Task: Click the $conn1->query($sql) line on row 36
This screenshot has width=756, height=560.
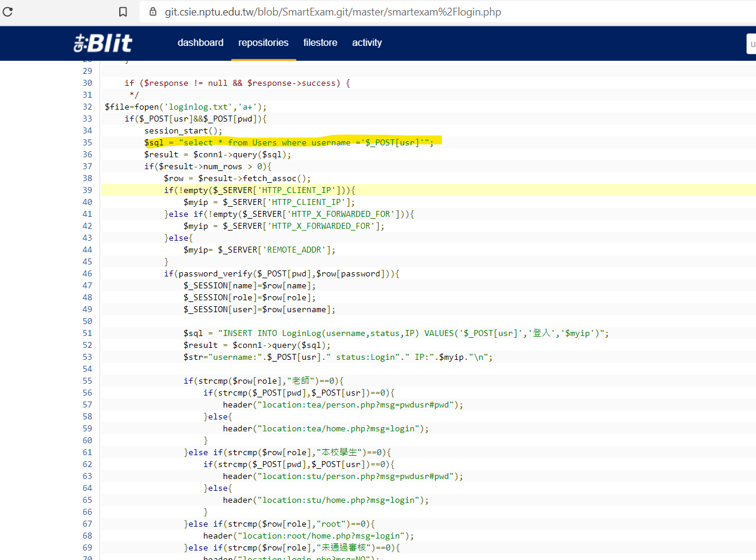Action: click(x=218, y=154)
